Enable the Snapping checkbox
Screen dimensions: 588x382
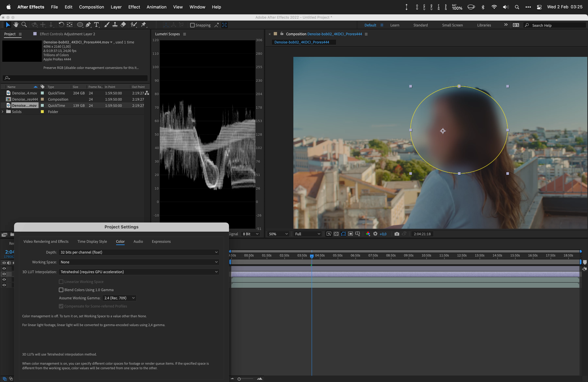click(192, 25)
